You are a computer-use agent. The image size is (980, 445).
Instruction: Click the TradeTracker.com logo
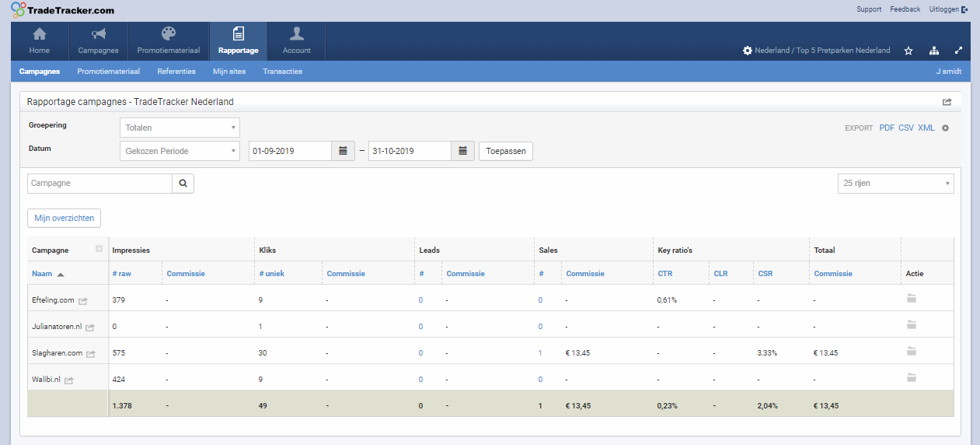(x=63, y=10)
